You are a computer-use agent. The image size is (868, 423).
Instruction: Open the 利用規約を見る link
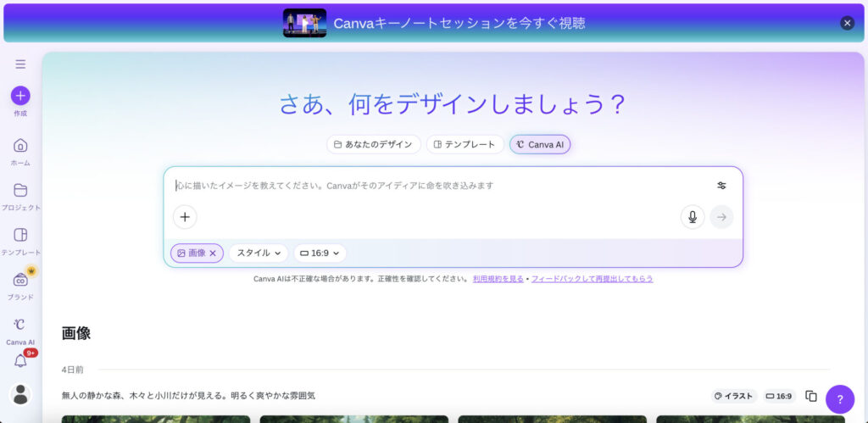(498, 279)
